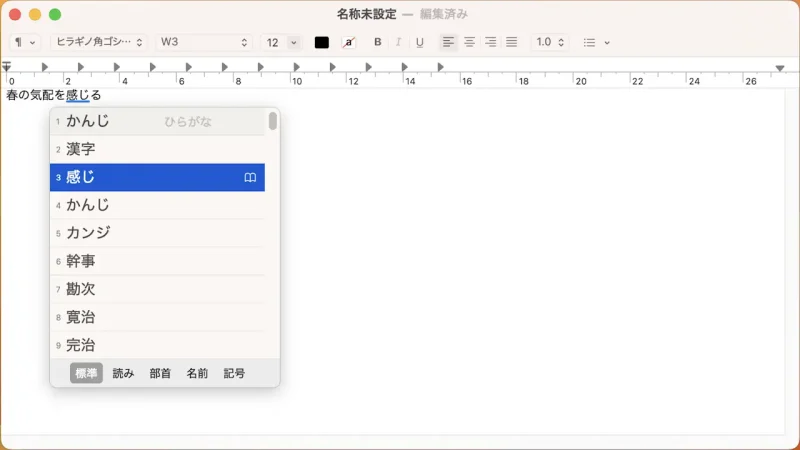Justify the text alignment
This screenshot has height=450, width=800.
(511, 42)
